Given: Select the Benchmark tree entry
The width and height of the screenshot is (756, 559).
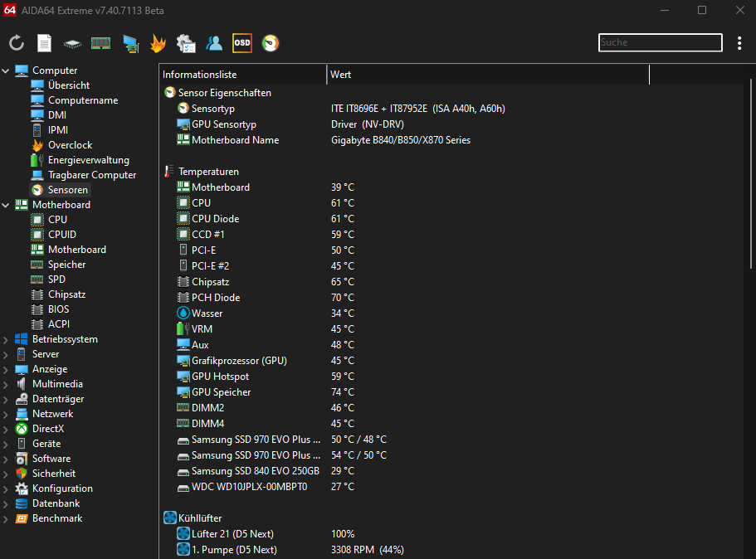Looking at the screenshot, I should pos(49,518).
